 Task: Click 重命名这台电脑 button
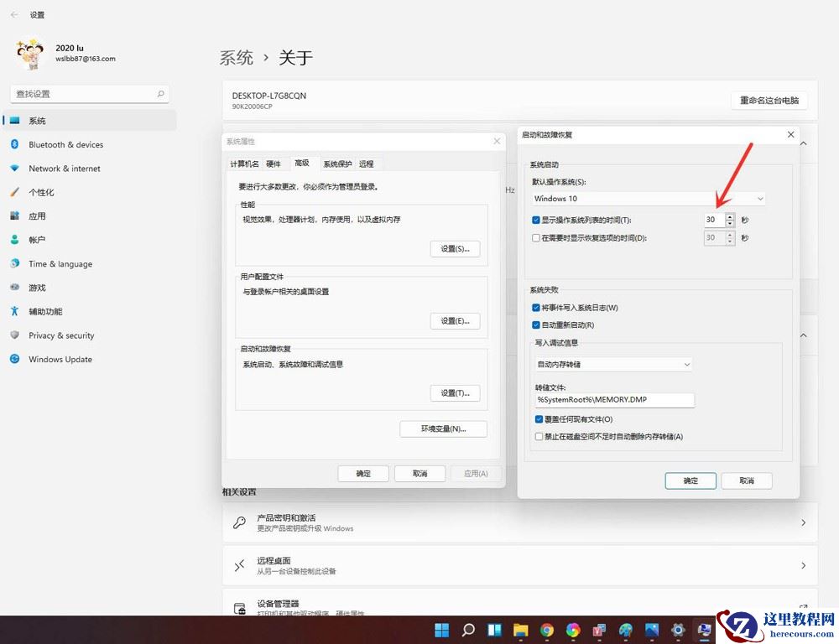coord(769,100)
